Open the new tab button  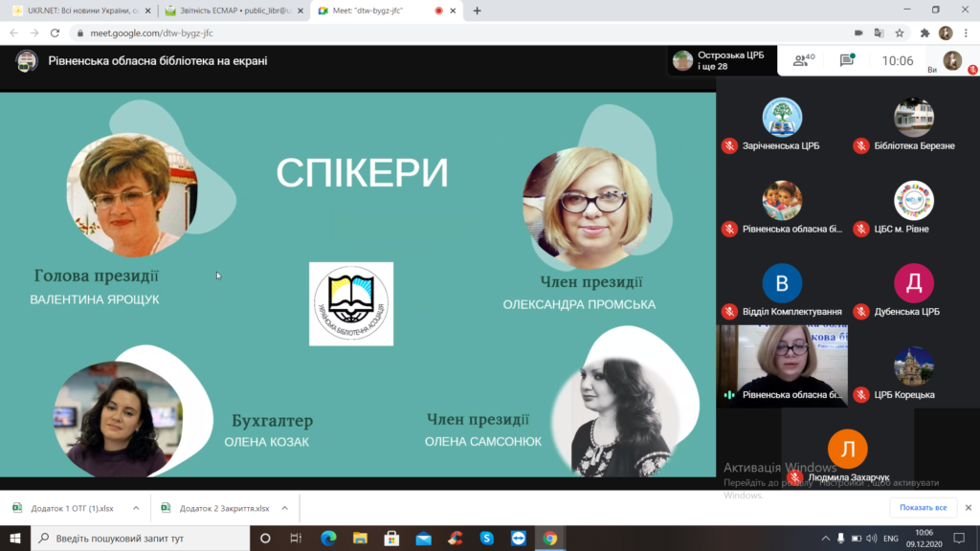[x=477, y=11]
